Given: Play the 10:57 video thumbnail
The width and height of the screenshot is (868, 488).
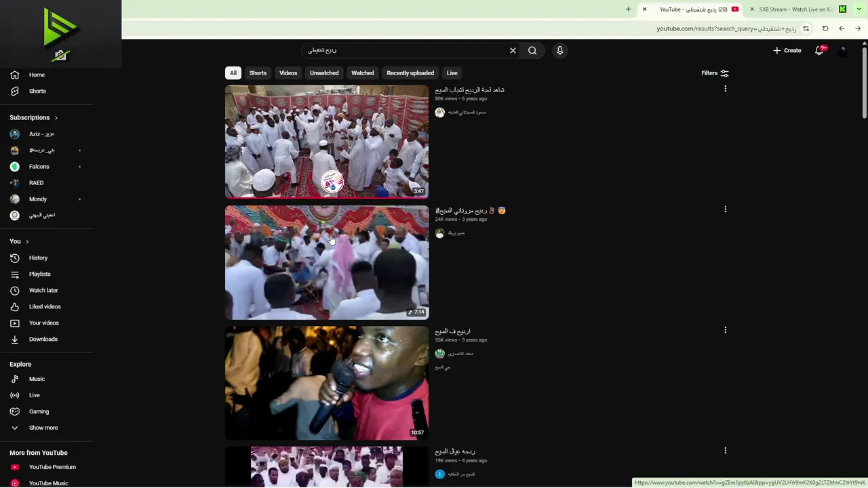Looking at the screenshot, I should [x=327, y=383].
